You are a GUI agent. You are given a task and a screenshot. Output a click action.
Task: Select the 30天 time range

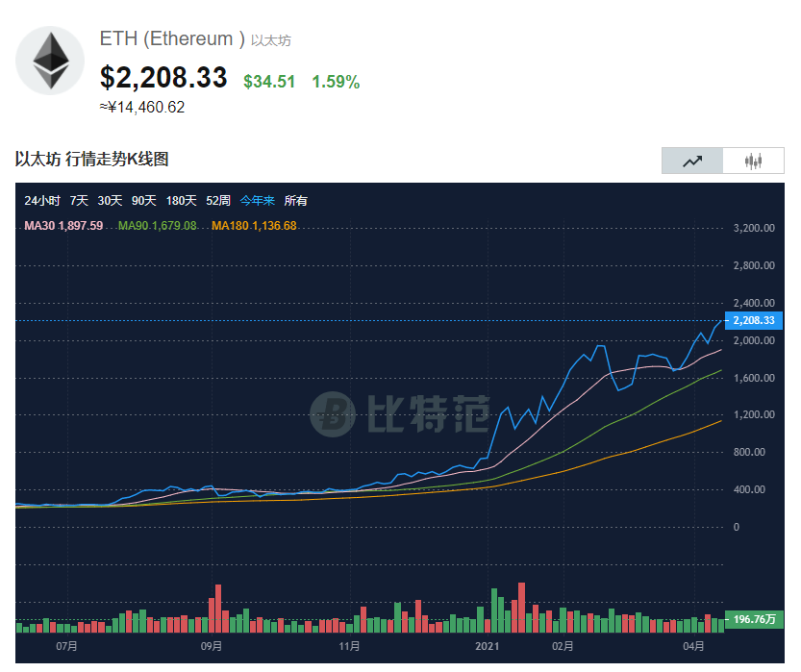click(x=110, y=201)
